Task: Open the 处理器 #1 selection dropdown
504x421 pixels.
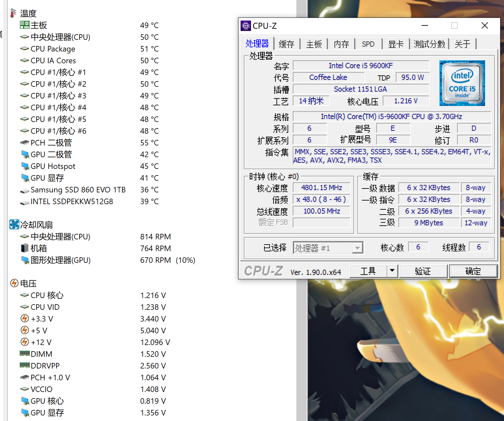Action: pyautogui.click(x=358, y=248)
